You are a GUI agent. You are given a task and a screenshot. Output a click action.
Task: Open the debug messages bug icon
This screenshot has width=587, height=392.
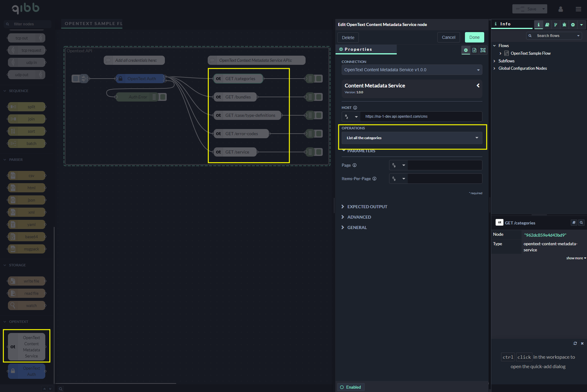click(564, 25)
